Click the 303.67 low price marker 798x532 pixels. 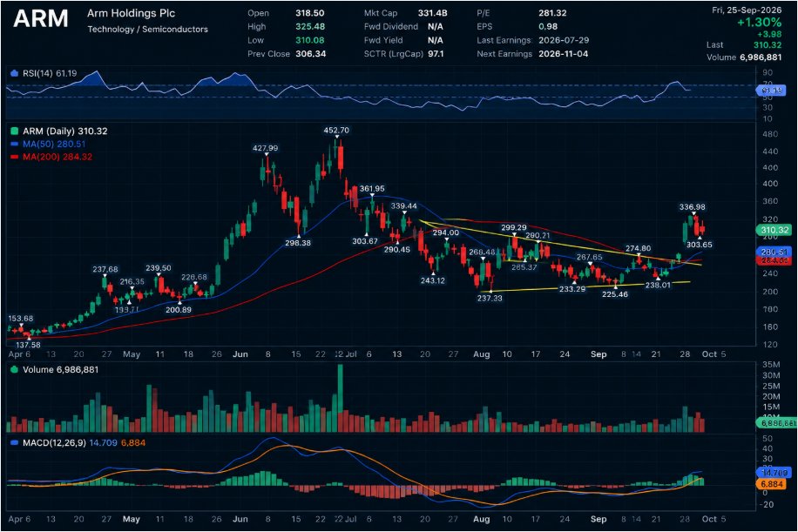365,241
